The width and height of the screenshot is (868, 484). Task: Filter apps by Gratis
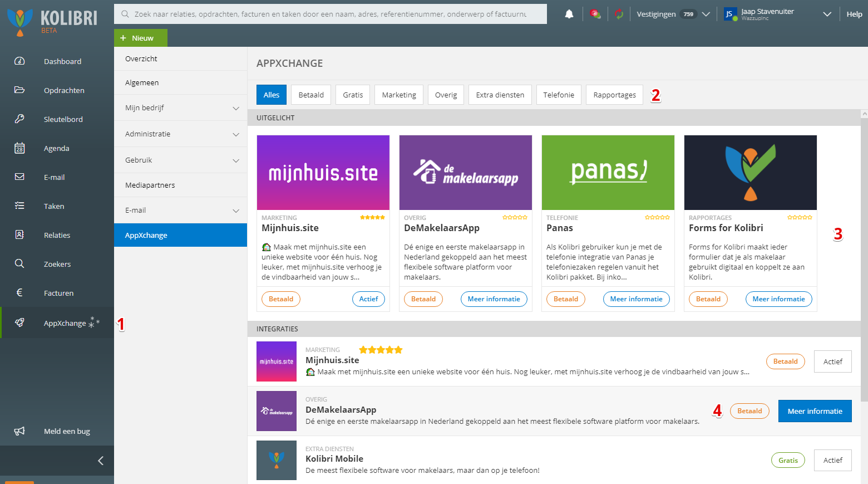click(x=353, y=95)
